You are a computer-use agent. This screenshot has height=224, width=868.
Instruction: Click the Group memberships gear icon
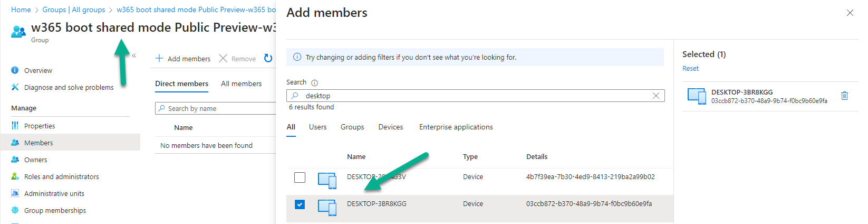coord(15,210)
